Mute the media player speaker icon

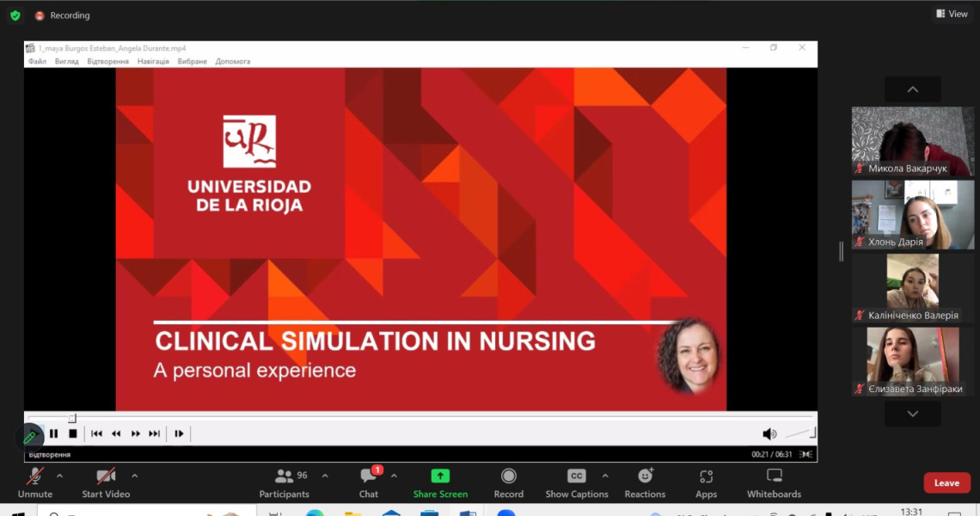click(769, 434)
